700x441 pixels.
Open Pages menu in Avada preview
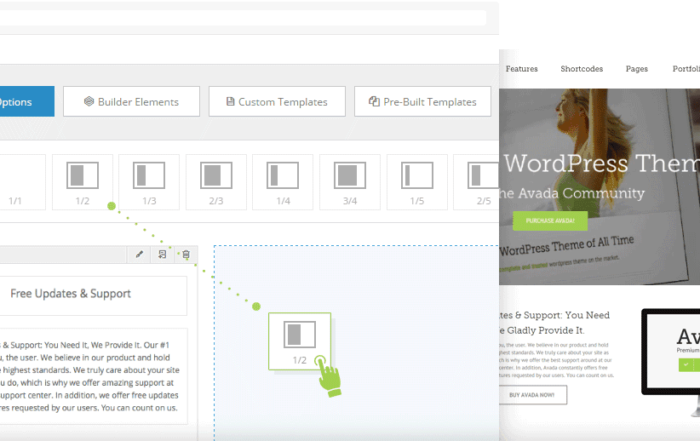(x=637, y=69)
